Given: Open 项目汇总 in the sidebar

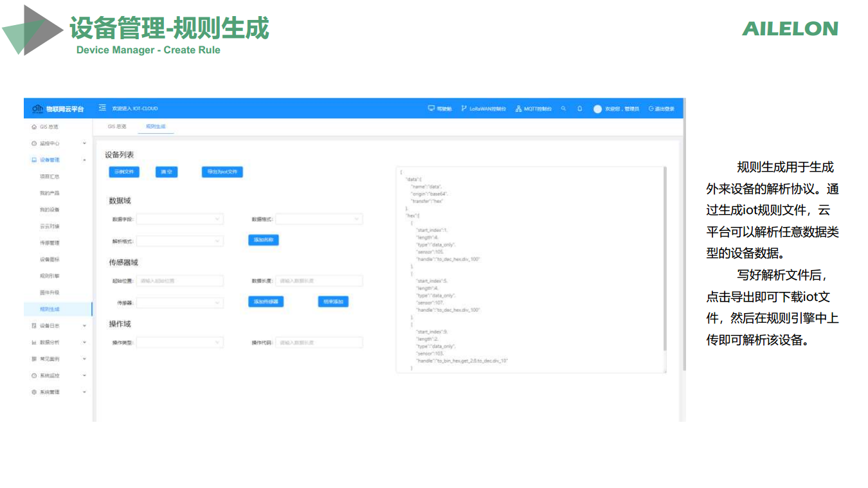Looking at the screenshot, I should tap(50, 176).
